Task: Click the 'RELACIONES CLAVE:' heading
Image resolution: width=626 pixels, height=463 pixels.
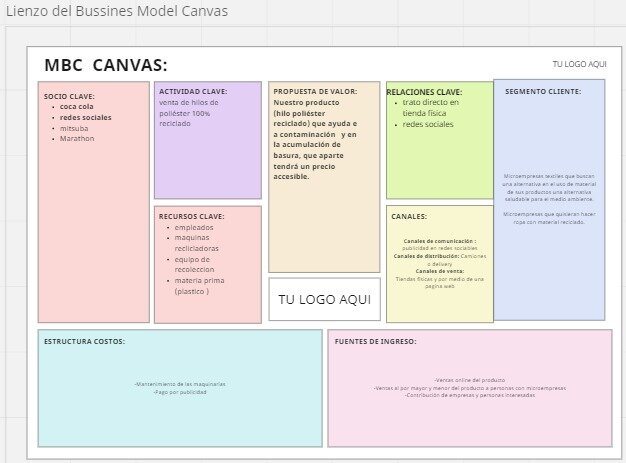Action: (x=424, y=92)
